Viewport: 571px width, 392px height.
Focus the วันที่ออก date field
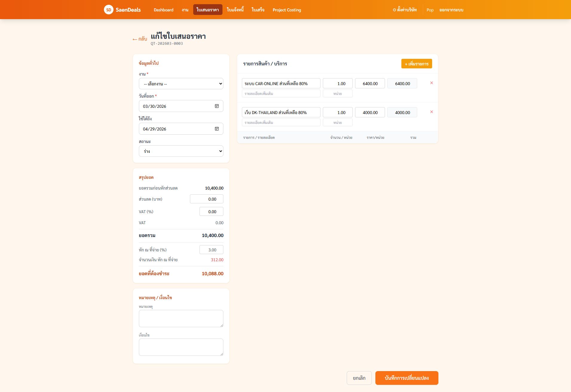[181, 106]
